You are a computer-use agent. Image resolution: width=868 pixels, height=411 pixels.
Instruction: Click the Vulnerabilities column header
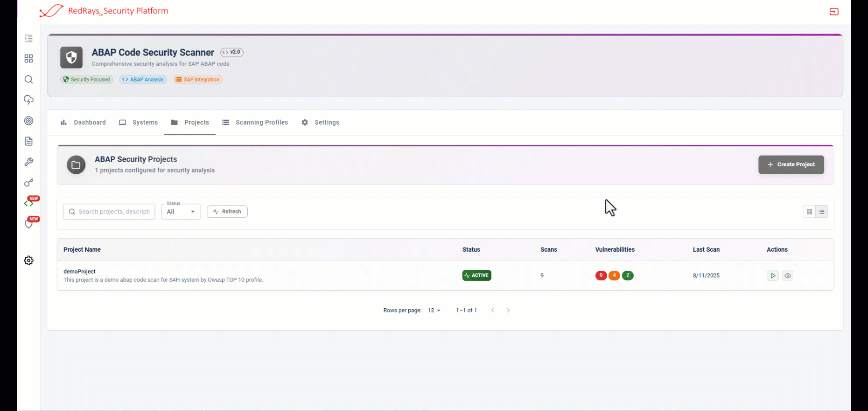click(x=615, y=250)
